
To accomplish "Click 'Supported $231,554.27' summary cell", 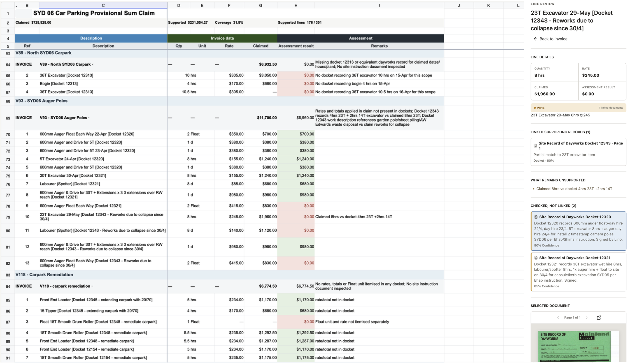I will pyautogui.click(x=188, y=23).
